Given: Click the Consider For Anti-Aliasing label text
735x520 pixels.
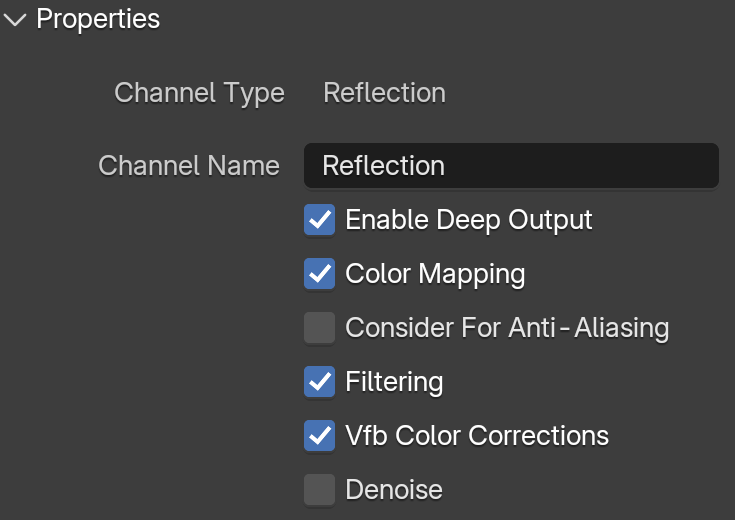Looking at the screenshot, I should [507, 327].
